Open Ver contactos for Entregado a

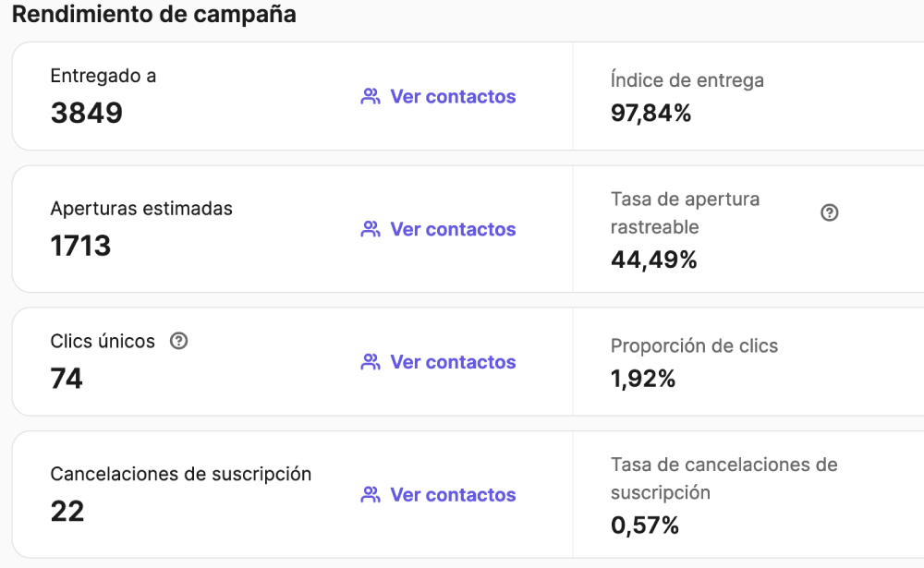453,96
